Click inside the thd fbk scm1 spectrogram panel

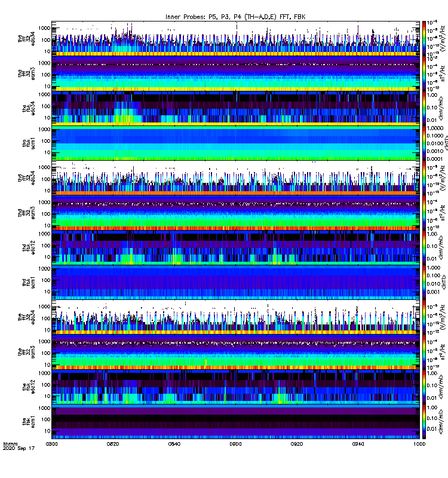[x=235, y=283]
